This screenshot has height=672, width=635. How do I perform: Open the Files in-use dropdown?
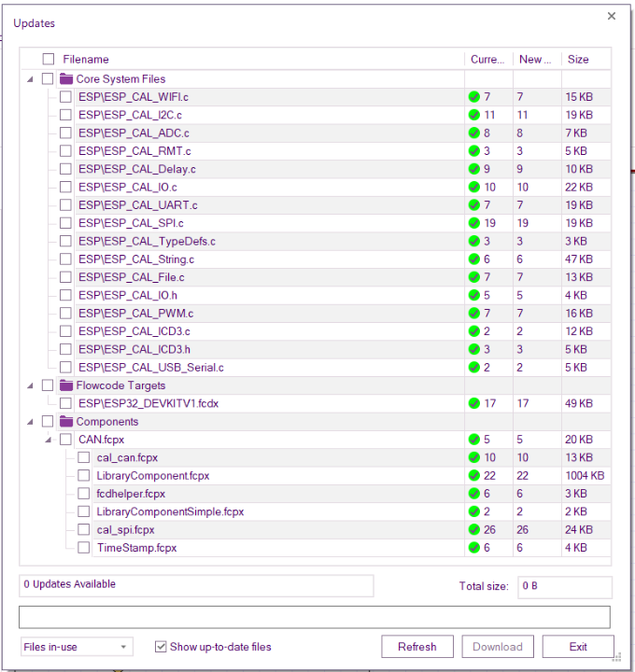[77, 647]
